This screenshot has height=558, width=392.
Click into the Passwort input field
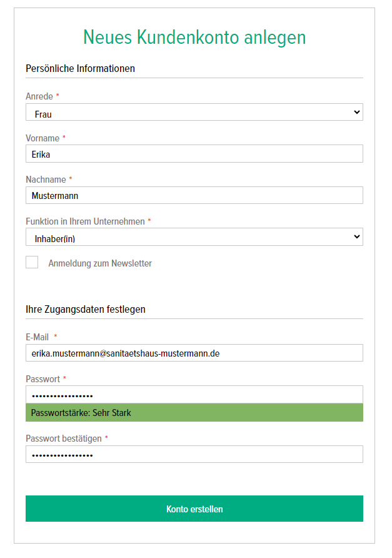pyautogui.click(x=194, y=395)
